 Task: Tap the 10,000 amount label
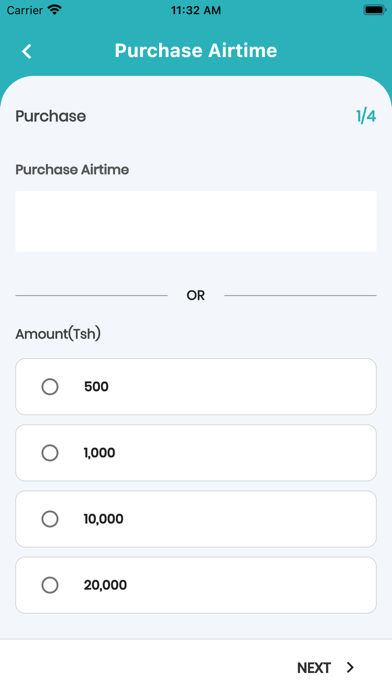103,519
